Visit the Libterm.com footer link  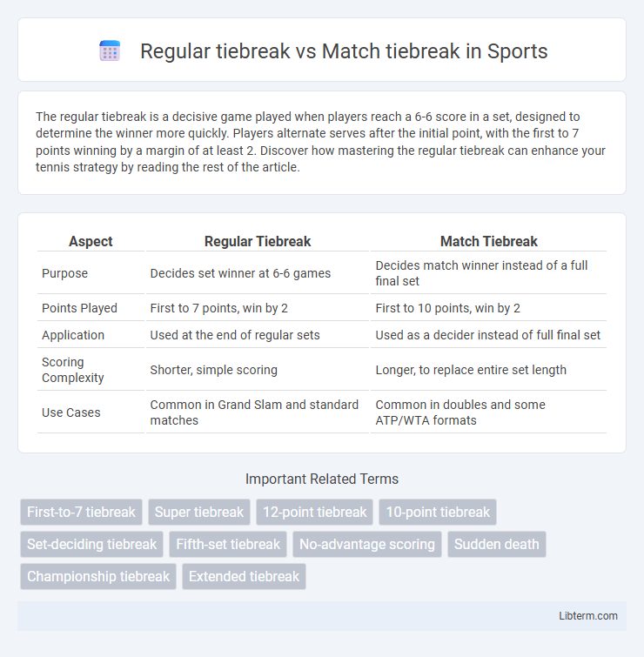point(587,615)
